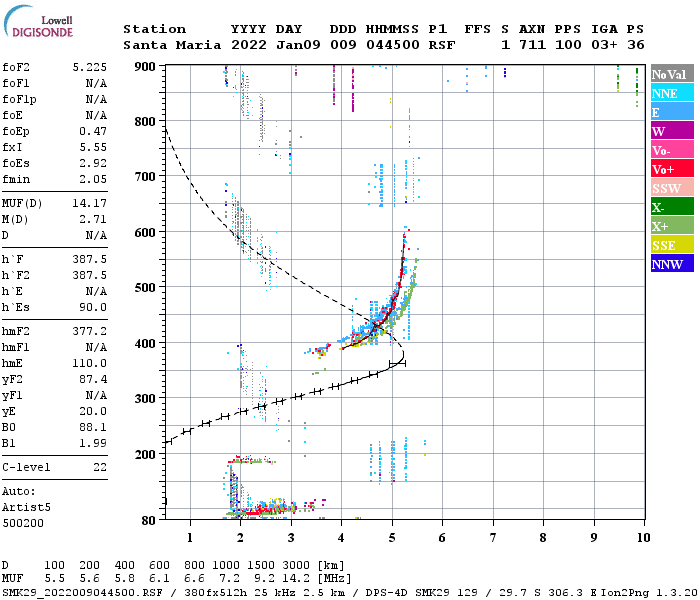Image resolution: width=700 pixels, height=600 pixels.
Task: Click the fmin value 2.05
Action: click(x=93, y=179)
